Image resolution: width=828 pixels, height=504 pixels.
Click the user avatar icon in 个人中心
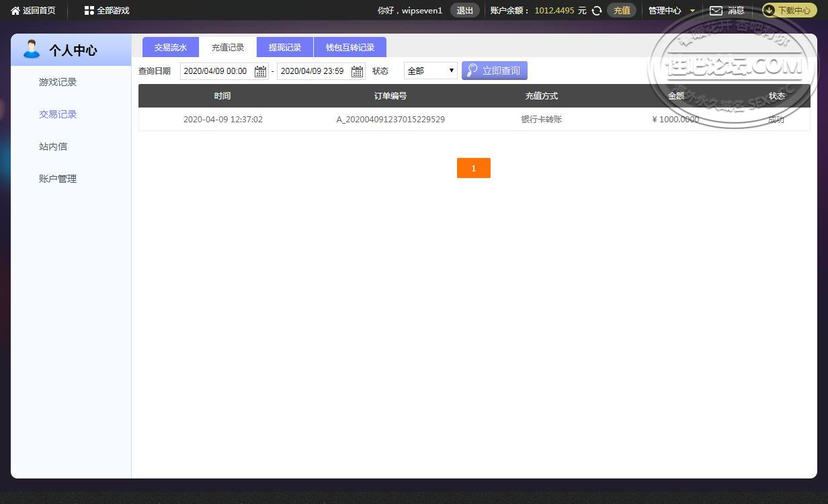[x=31, y=49]
